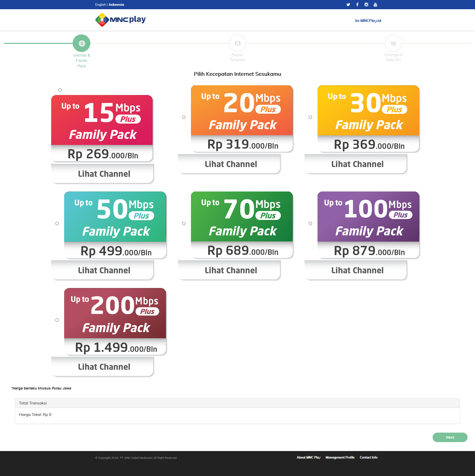Screen dimensions: 475x476
Task: Select the 200 Mbps Plus radio button
Action: coord(57,320)
